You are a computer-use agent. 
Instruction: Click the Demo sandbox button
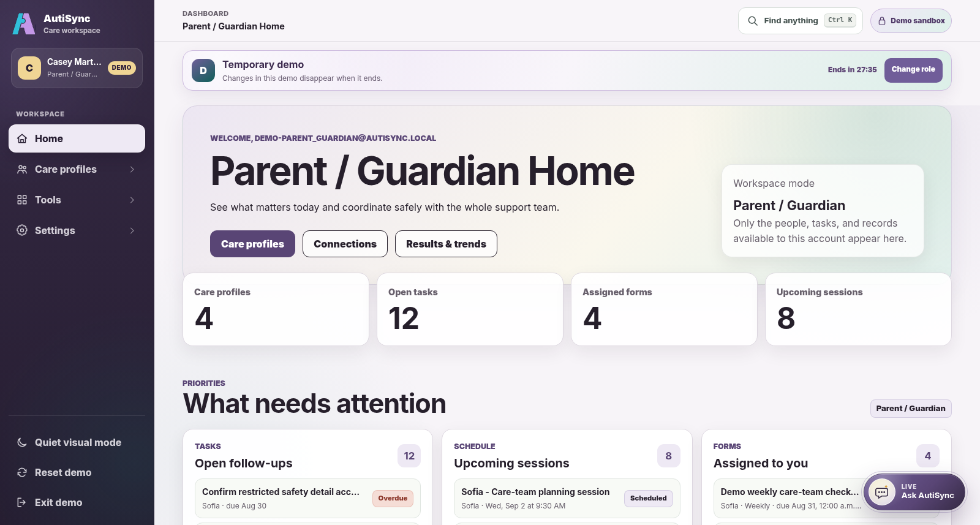pos(911,21)
